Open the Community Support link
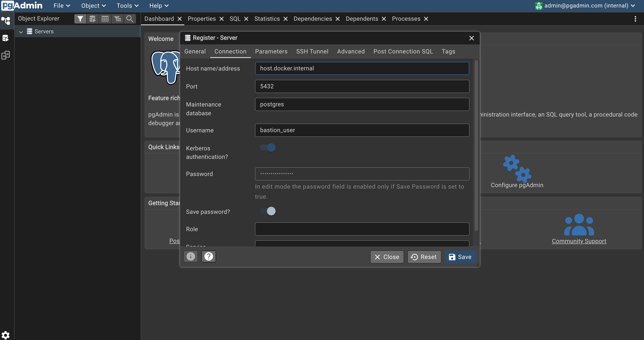644x340 pixels. (579, 241)
